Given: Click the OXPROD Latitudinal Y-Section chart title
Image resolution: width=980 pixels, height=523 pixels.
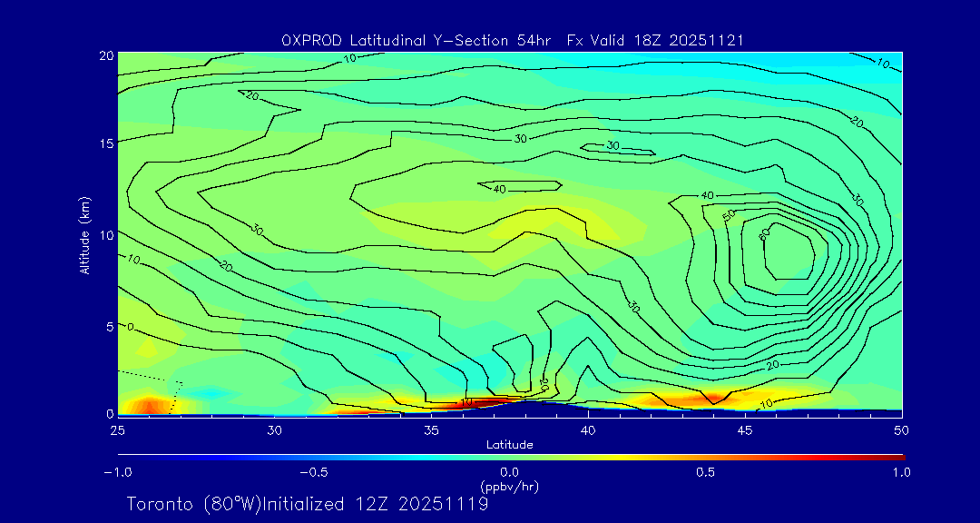Looking at the screenshot, I should coord(514,40).
